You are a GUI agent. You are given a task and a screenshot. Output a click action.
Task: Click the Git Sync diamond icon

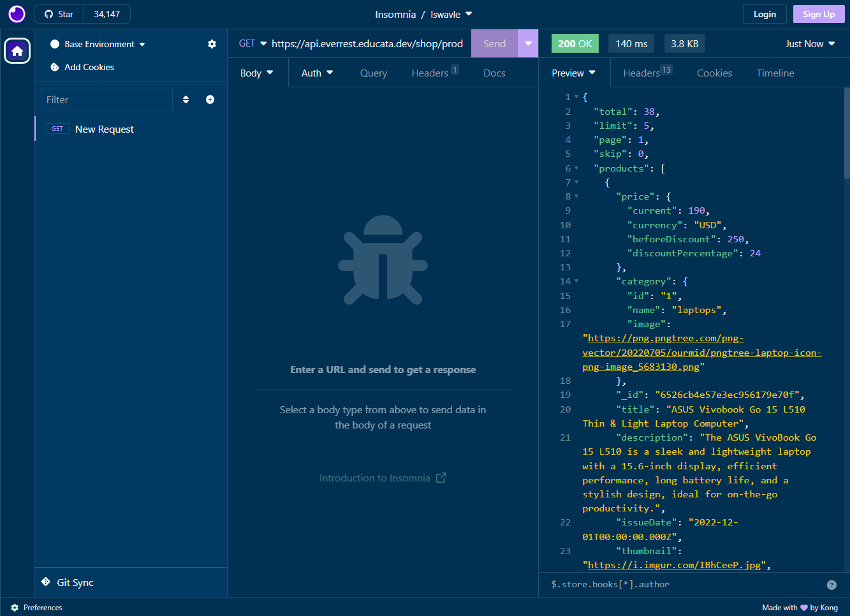[46, 582]
